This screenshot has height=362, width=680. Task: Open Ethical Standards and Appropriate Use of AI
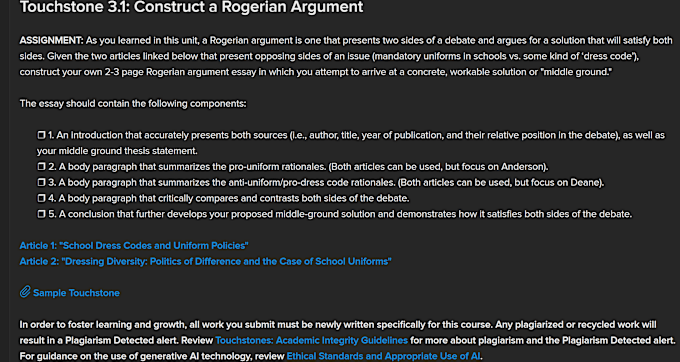pos(383,356)
